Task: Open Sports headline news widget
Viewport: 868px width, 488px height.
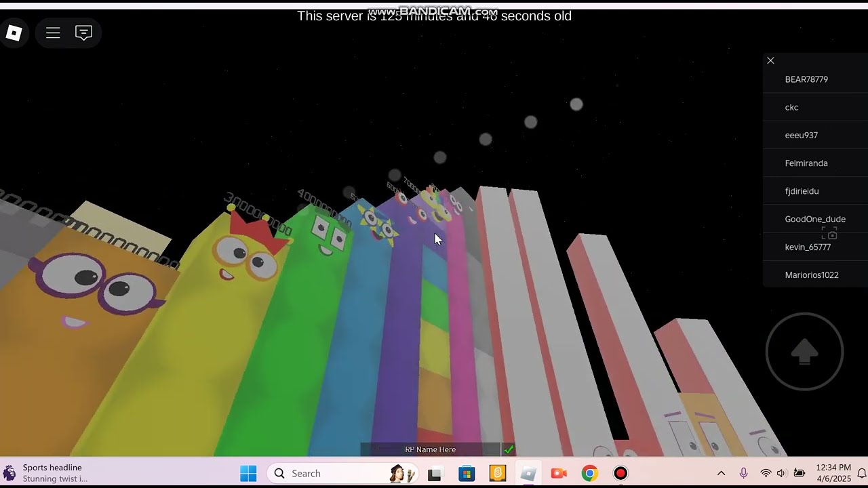Action: tap(46, 473)
